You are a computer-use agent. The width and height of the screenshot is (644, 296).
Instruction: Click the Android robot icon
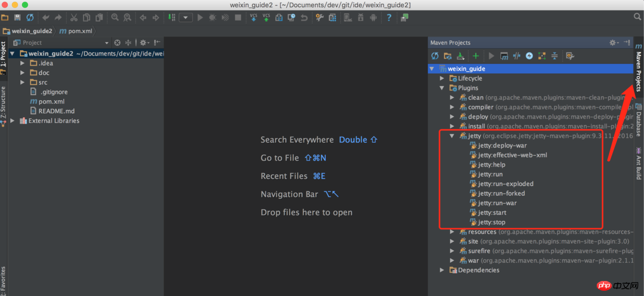tap(373, 18)
